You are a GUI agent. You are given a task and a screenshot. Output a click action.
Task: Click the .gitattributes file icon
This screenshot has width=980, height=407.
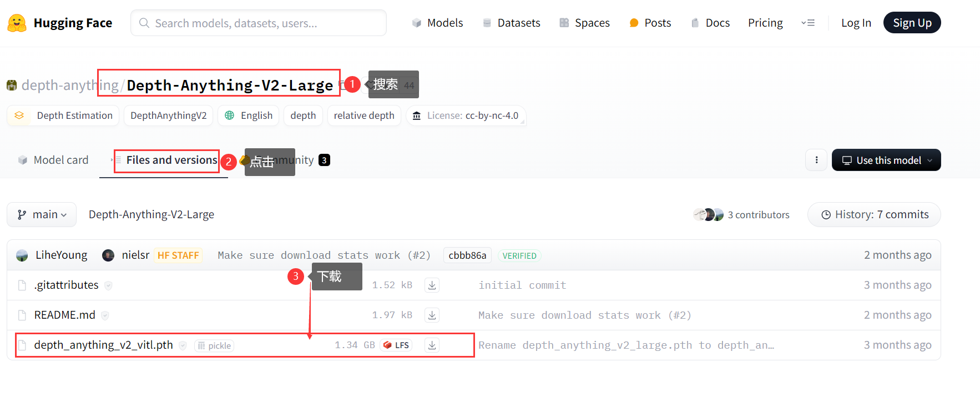pos(22,285)
